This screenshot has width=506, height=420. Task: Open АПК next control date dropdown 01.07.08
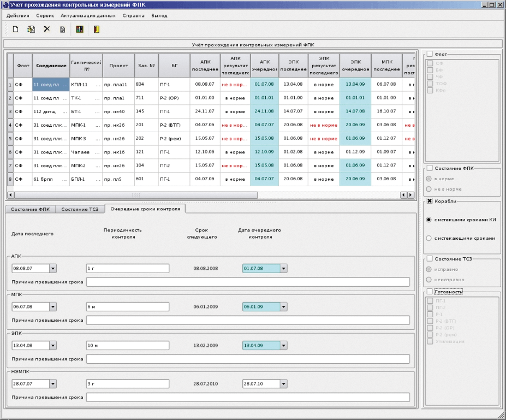(x=283, y=268)
